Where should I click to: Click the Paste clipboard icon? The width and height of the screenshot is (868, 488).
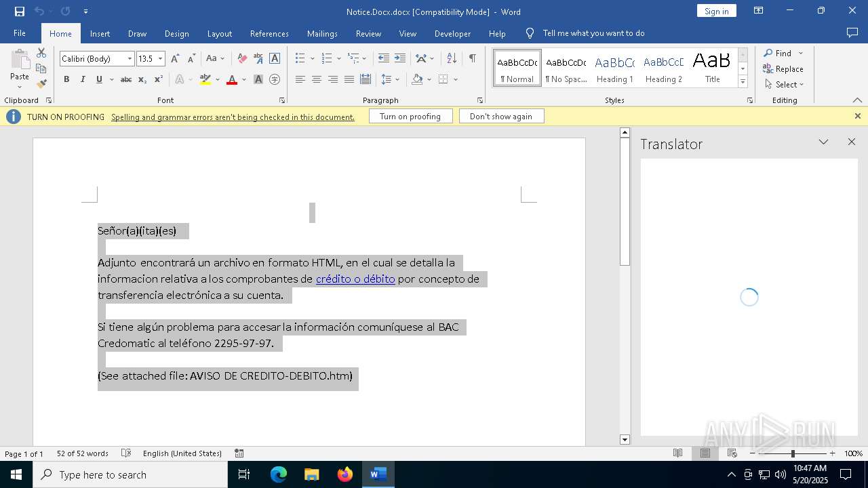20,61
